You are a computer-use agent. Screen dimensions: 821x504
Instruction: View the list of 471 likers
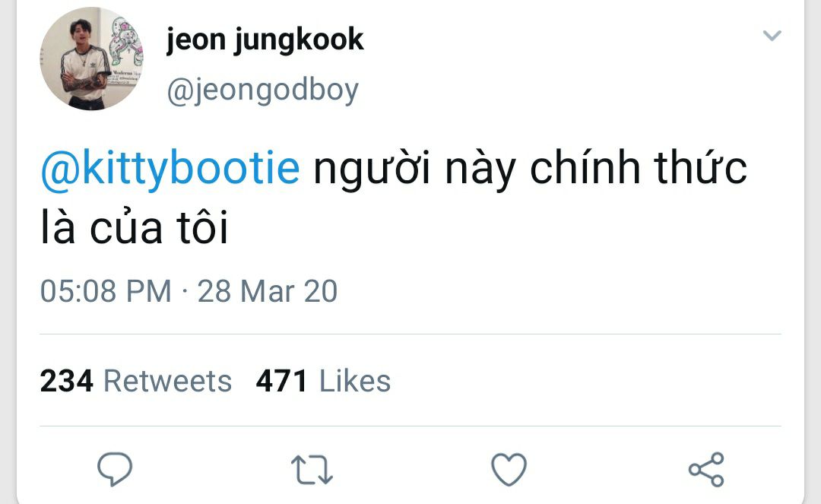tap(323, 381)
